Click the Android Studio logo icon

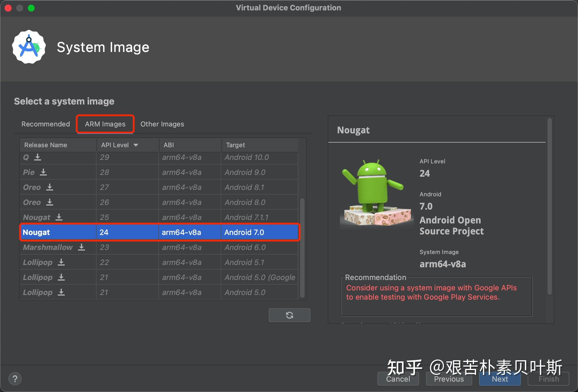tap(29, 47)
